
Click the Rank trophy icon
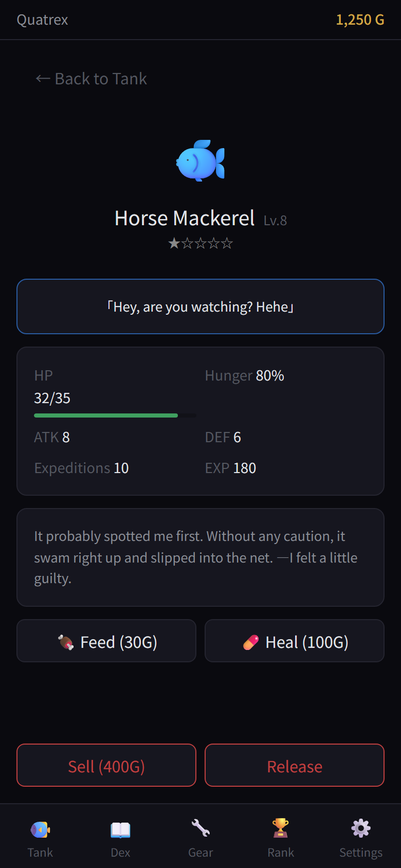pyautogui.click(x=281, y=828)
